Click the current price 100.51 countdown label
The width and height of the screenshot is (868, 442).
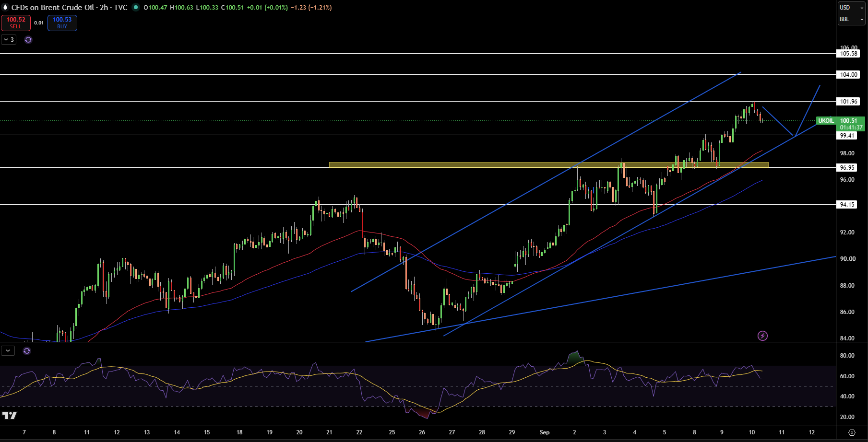pos(851,124)
